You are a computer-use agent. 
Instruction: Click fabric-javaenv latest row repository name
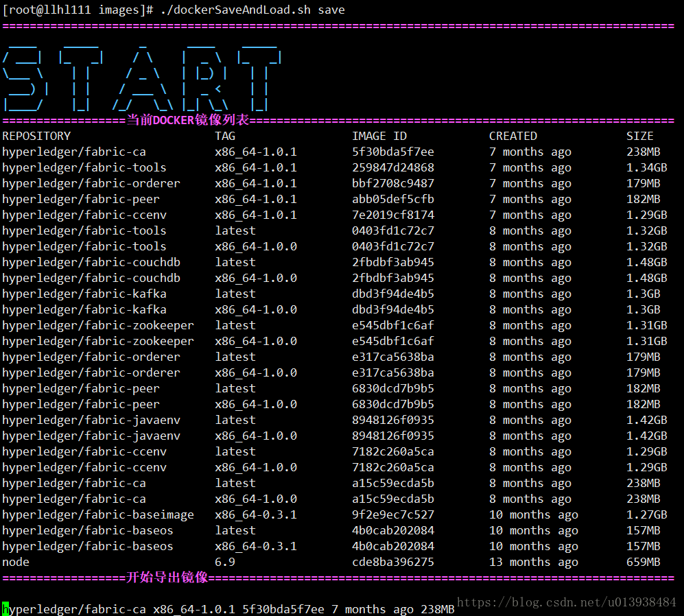[x=91, y=420]
